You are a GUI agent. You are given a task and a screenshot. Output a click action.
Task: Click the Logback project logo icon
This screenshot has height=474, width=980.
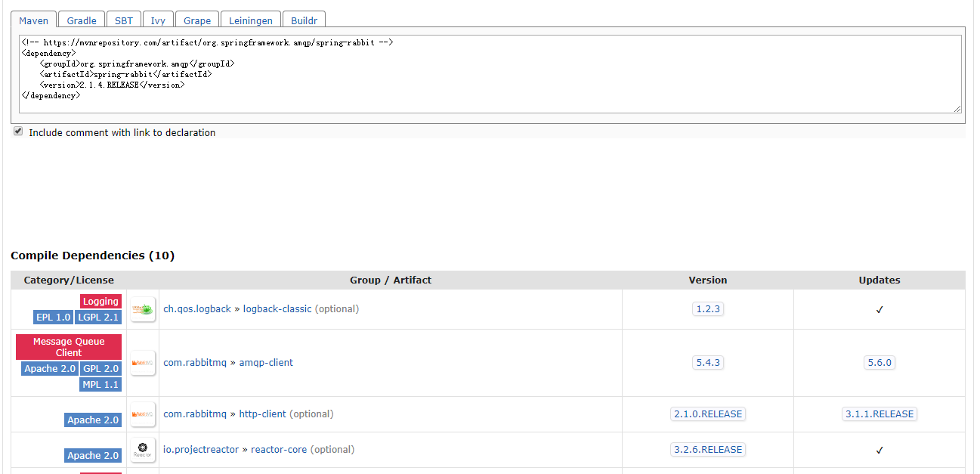142,308
